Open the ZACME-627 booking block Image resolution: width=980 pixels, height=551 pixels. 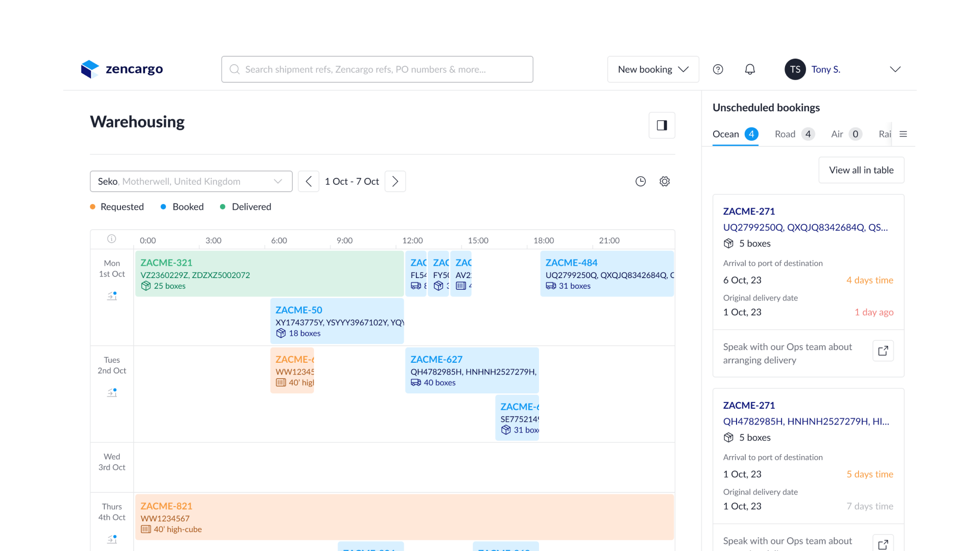pyautogui.click(x=472, y=370)
